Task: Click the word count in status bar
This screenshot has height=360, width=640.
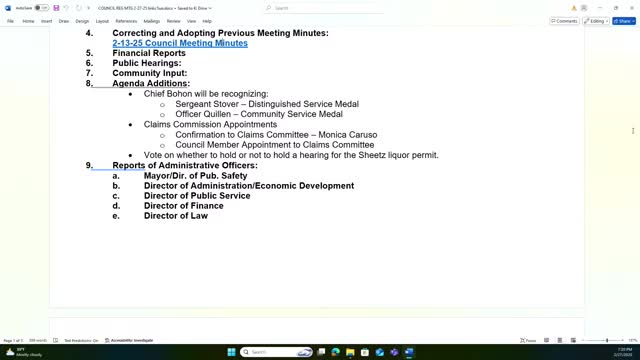Action: click(x=38, y=340)
